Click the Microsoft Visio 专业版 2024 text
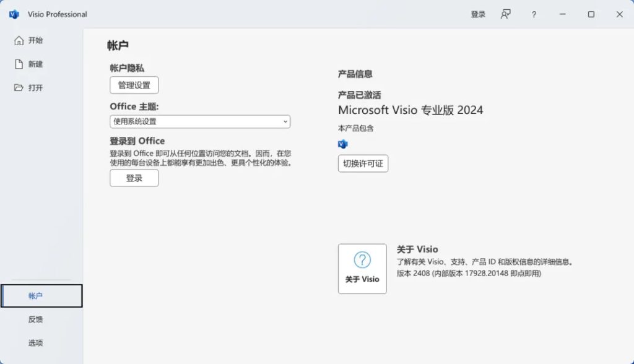This screenshot has width=634, height=364. point(410,110)
